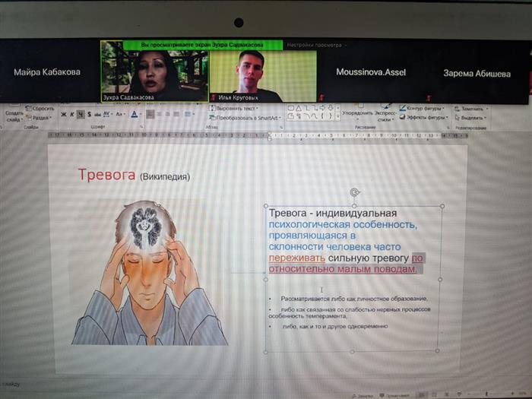Open the Создать слайд dropdown
Image resolution: width=532 pixels, height=399 pixels.
pyautogui.click(x=14, y=116)
